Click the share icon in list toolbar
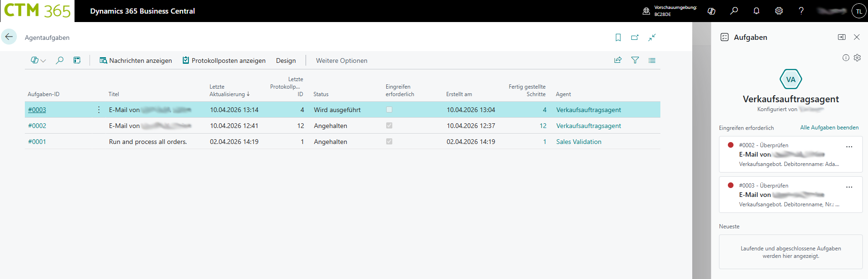This screenshot has height=279, width=868. [618, 60]
